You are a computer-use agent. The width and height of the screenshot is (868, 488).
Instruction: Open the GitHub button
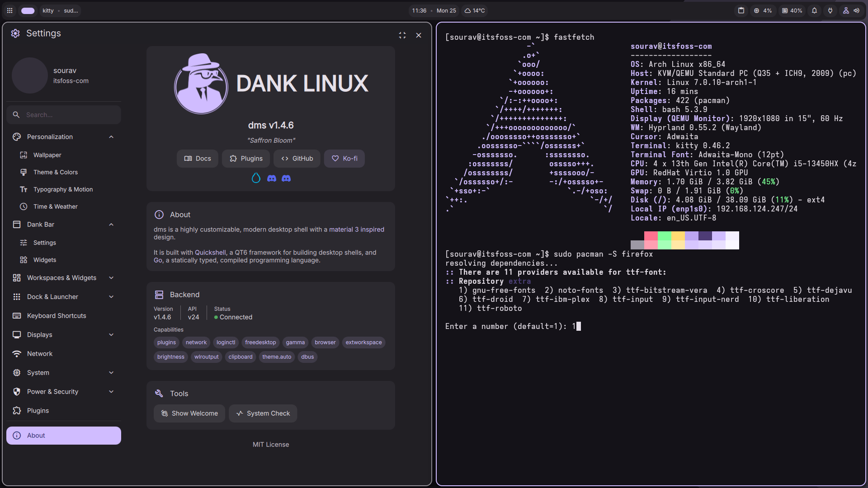tap(297, 159)
